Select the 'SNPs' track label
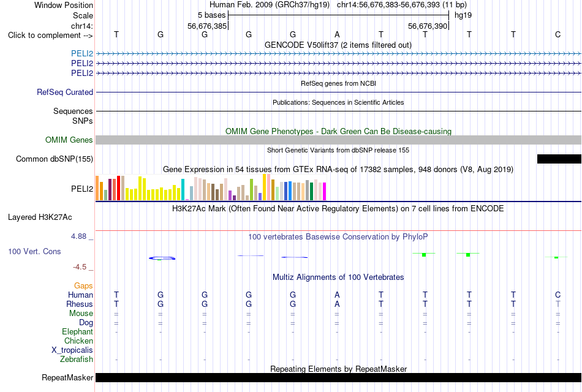Screen dimensions: 582x392 click(83, 121)
